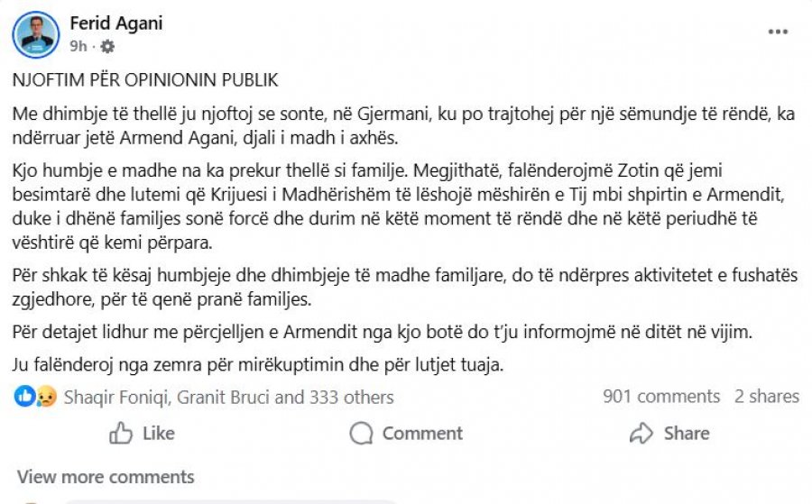The width and height of the screenshot is (812, 504).
Task: Show the 333 others who reacted
Action: (348, 397)
